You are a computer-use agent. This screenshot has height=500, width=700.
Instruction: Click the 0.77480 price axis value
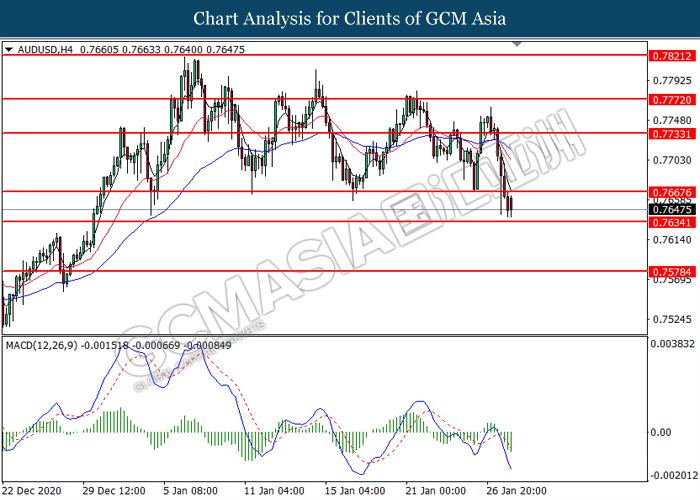[672, 120]
